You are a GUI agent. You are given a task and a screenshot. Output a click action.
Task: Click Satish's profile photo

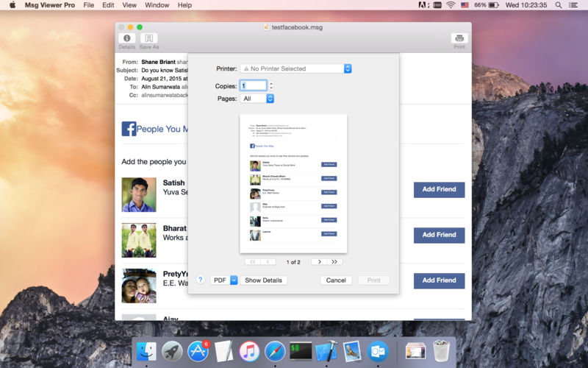tap(139, 194)
